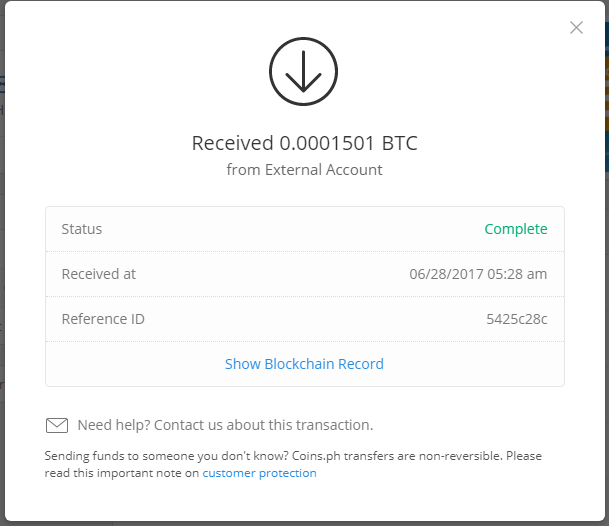609x526 pixels.
Task: Click the Received at label
Action: [99, 274]
